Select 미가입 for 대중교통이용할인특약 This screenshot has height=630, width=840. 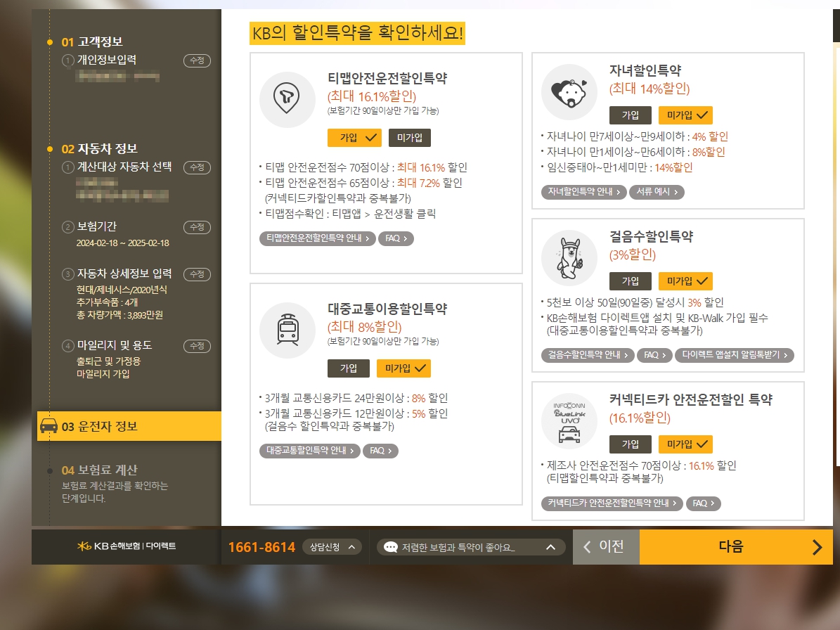click(404, 368)
